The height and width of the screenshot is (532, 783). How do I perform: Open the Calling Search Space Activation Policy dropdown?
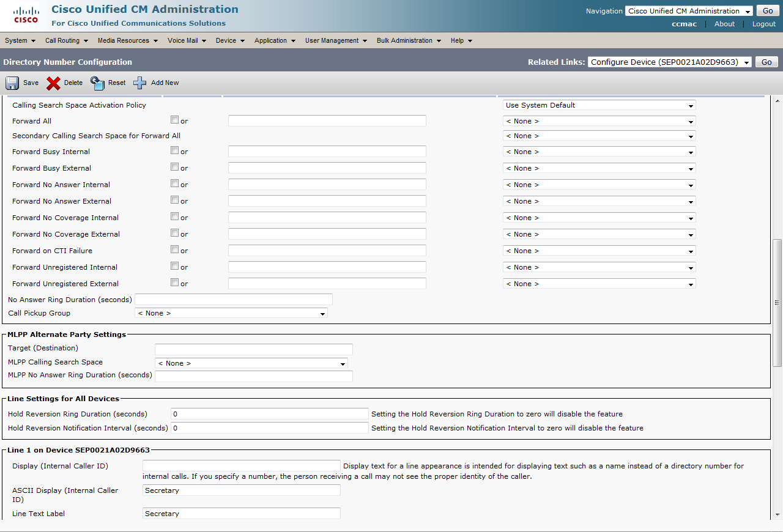[x=599, y=105]
